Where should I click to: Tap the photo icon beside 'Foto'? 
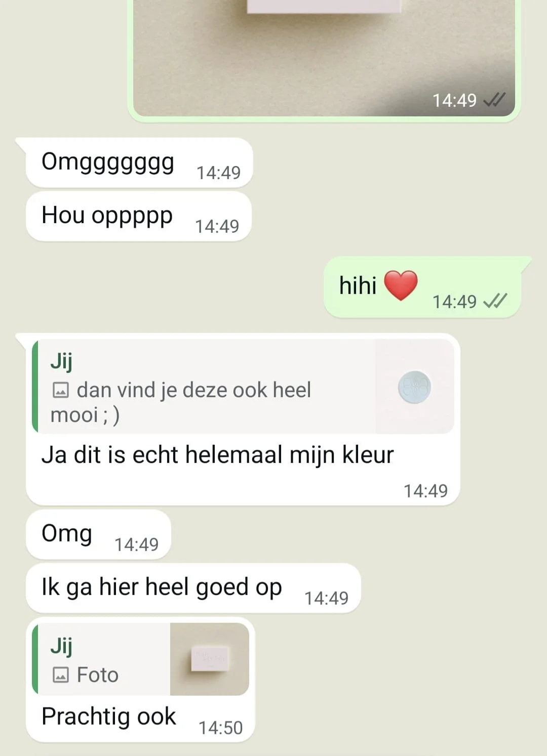pos(61,675)
